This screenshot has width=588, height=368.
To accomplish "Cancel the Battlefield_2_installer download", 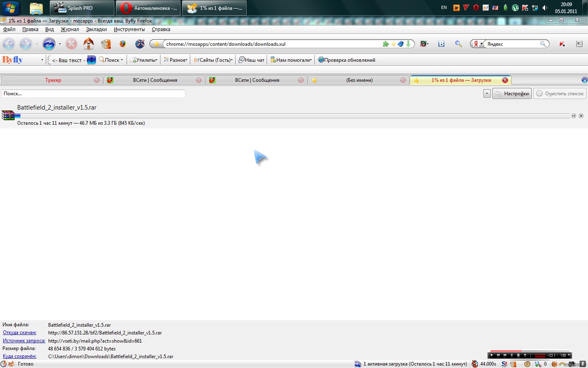I will [x=581, y=116].
